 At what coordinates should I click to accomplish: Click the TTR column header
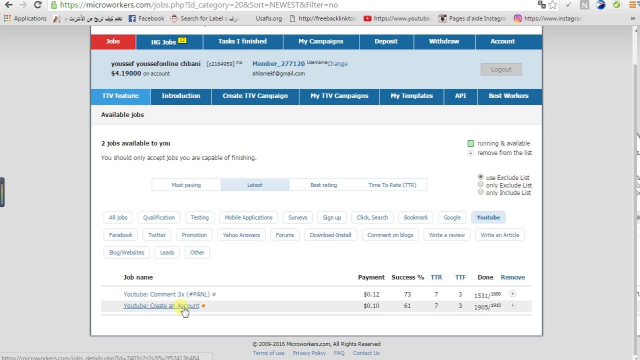tap(436, 277)
